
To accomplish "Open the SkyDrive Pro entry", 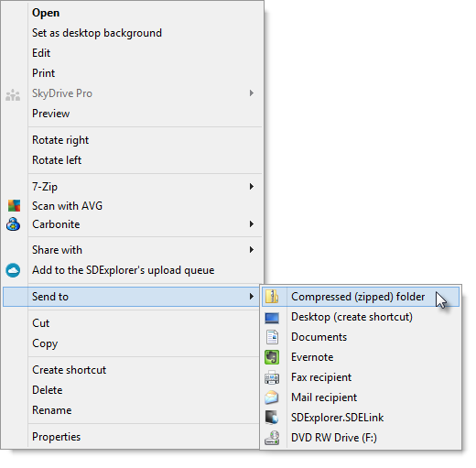I will [132, 93].
